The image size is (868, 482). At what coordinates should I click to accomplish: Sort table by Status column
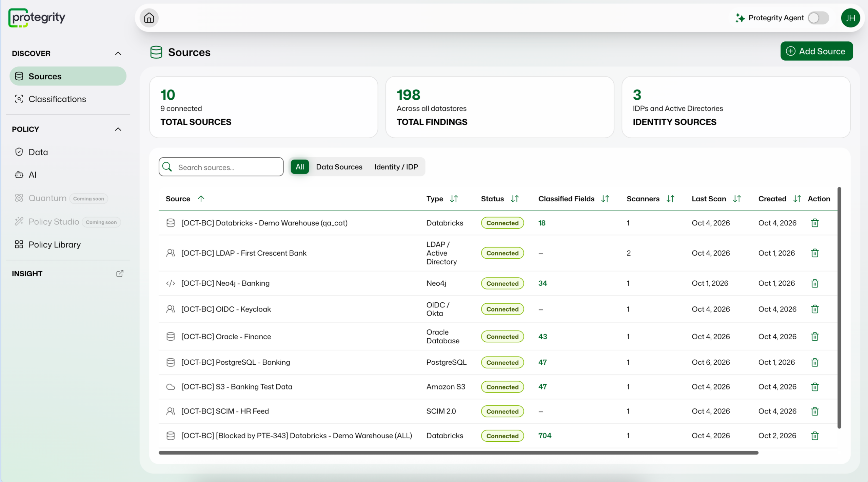pyautogui.click(x=515, y=199)
